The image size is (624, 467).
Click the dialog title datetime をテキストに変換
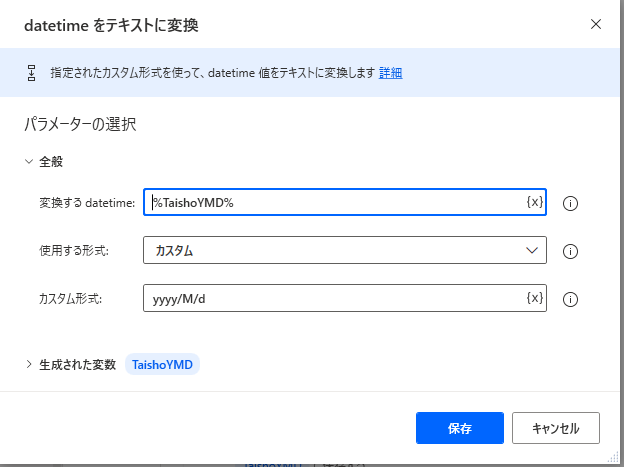tap(111, 25)
